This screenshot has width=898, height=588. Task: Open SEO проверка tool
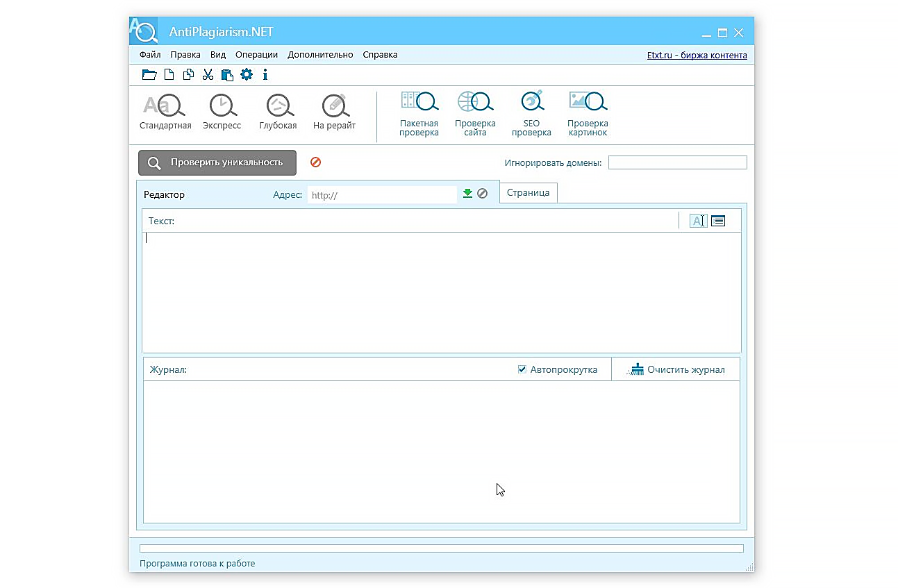[531, 114]
